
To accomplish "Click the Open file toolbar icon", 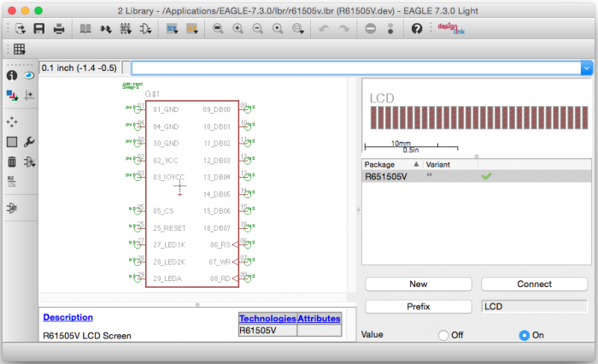I will pyautogui.click(x=21, y=28).
